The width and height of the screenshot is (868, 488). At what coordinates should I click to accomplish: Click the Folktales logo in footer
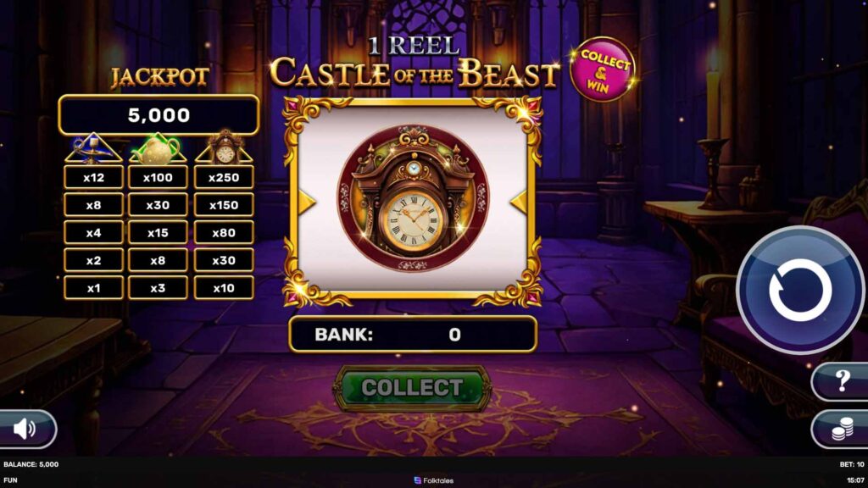(434, 480)
